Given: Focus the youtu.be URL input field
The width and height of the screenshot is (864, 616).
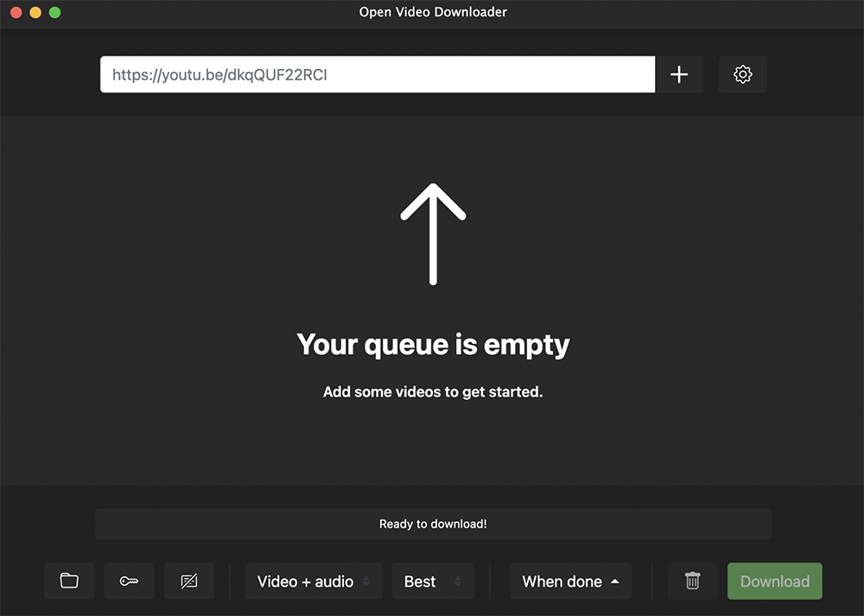Looking at the screenshot, I should (378, 74).
